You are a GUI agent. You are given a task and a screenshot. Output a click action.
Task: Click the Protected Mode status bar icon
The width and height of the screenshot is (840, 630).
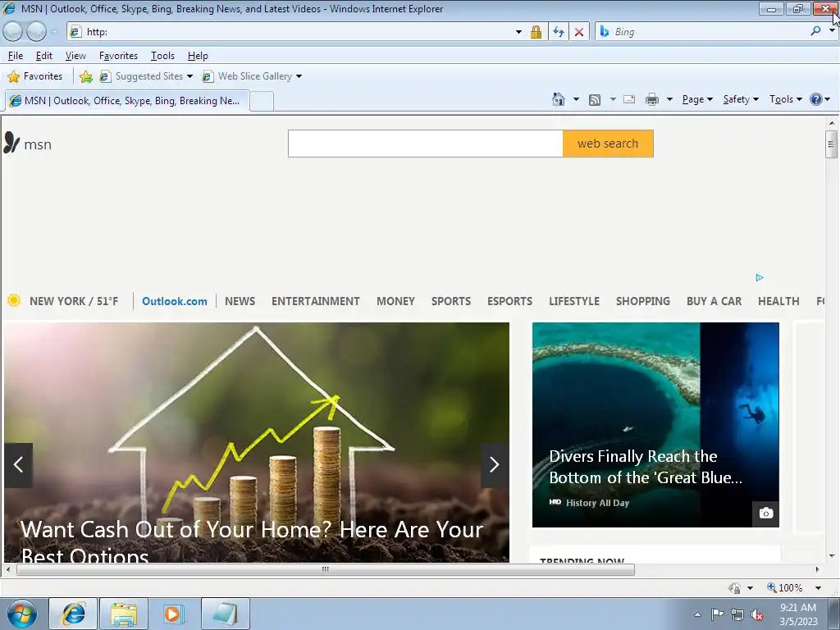735,587
